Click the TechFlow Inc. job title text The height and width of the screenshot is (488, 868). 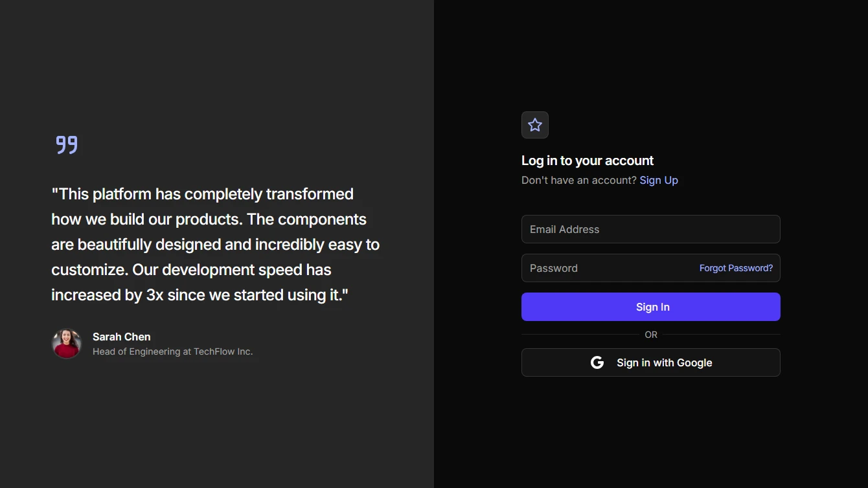pyautogui.click(x=173, y=351)
